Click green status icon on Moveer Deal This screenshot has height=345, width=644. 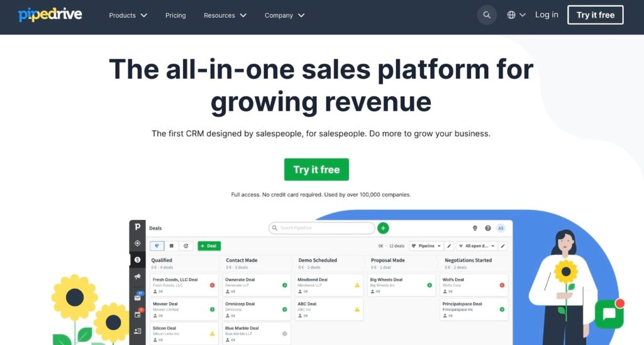212,309
